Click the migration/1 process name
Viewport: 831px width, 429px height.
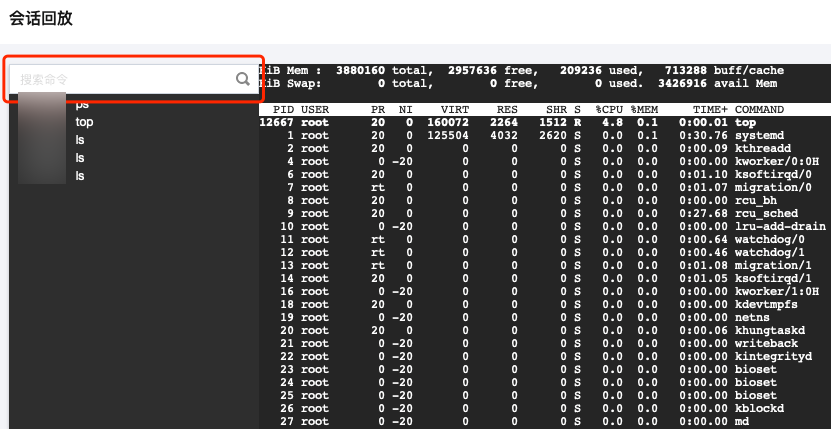[x=773, y=266]
